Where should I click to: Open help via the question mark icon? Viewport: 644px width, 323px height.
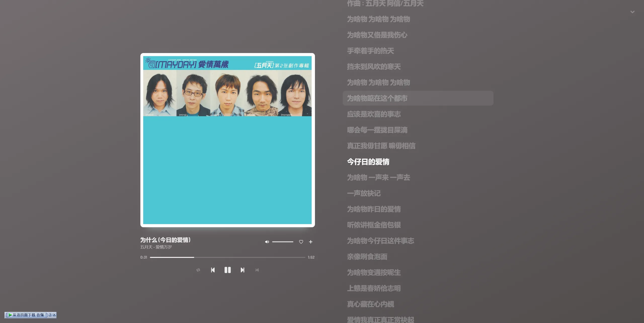(x=50, y=314)
